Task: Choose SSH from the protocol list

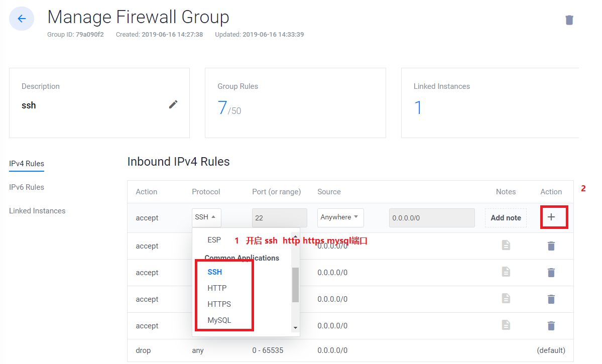Action: pos(214,272)
